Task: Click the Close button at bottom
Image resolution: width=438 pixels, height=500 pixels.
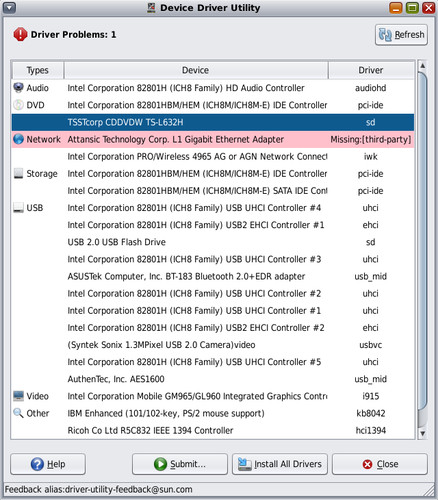Action: click(x=380, y=464)
